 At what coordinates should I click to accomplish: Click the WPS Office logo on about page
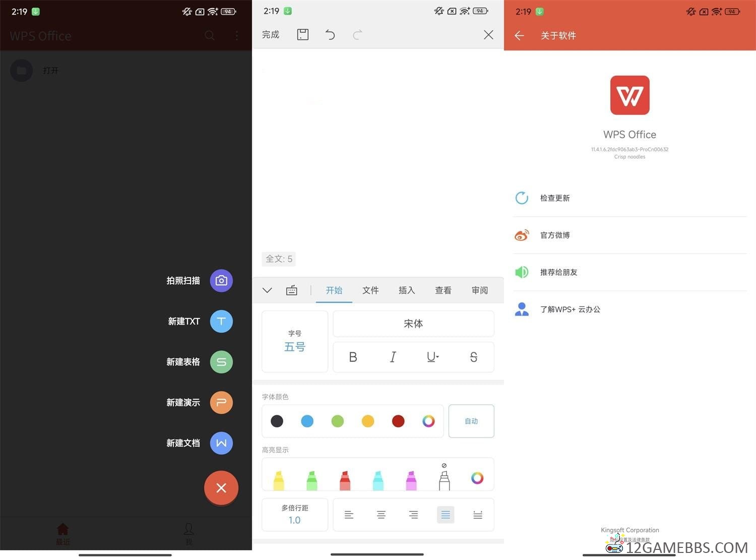coord(630,95)
